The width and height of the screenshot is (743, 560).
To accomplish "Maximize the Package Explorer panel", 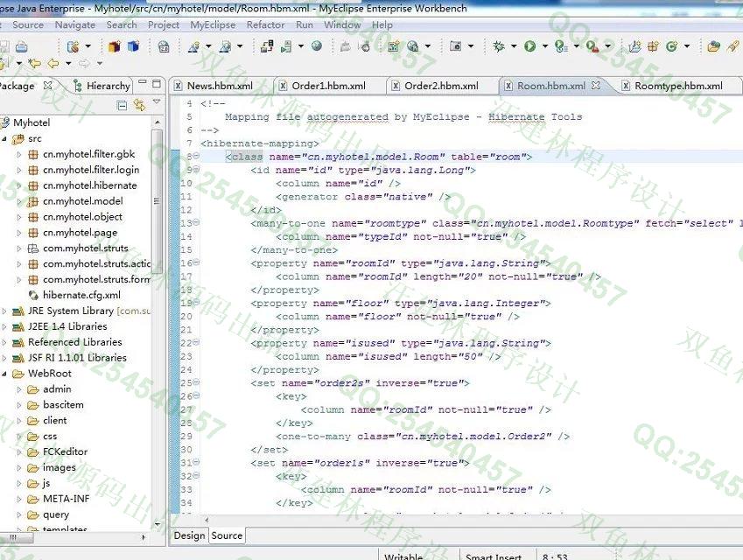I will (157, 84).
